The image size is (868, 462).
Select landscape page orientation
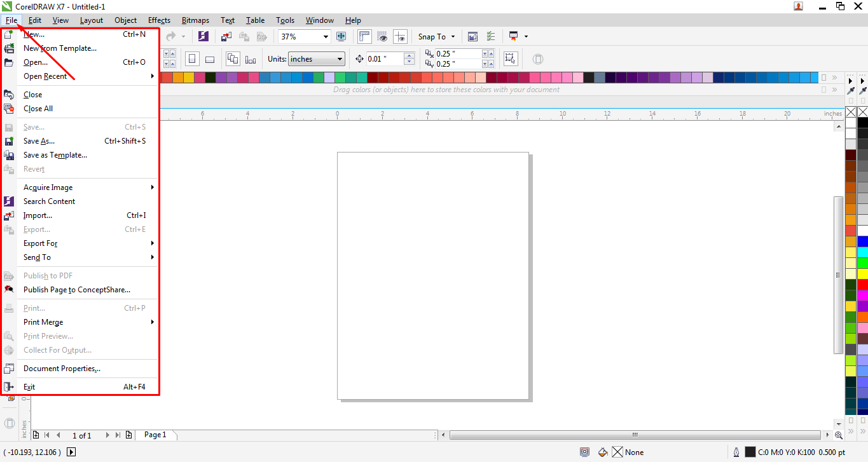(210, 58)
